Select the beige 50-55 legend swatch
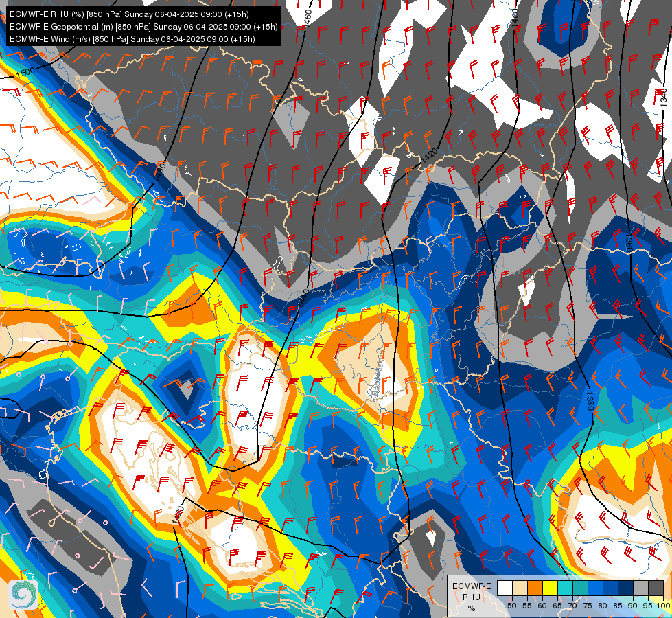Image resolution: width=672 pixels, height=618 pixels. tap(520, 588)
